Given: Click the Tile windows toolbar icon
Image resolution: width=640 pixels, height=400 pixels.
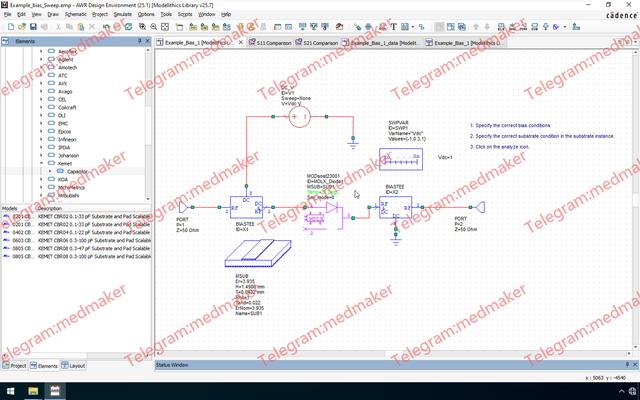Looking at the screenshot, I should 451,27.
